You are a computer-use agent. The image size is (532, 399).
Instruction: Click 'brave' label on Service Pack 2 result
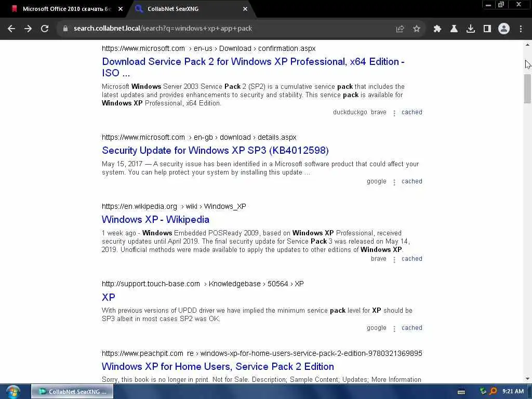coord(379,112)
